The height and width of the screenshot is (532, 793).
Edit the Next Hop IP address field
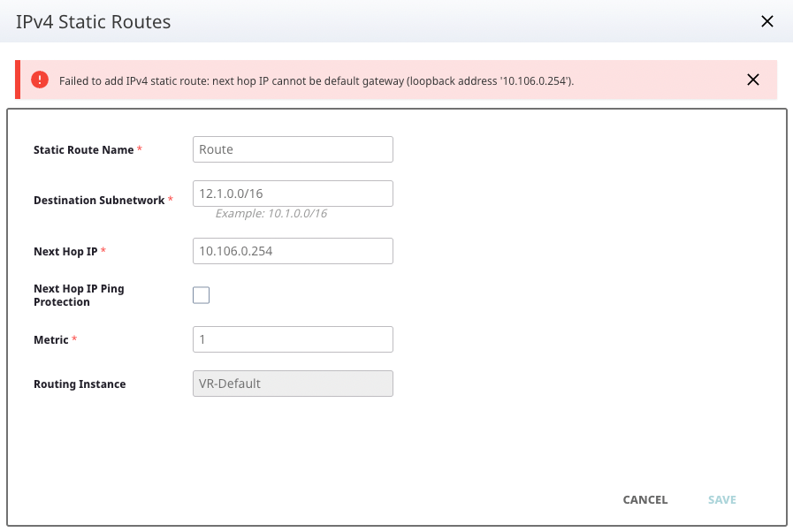[293, 251]
